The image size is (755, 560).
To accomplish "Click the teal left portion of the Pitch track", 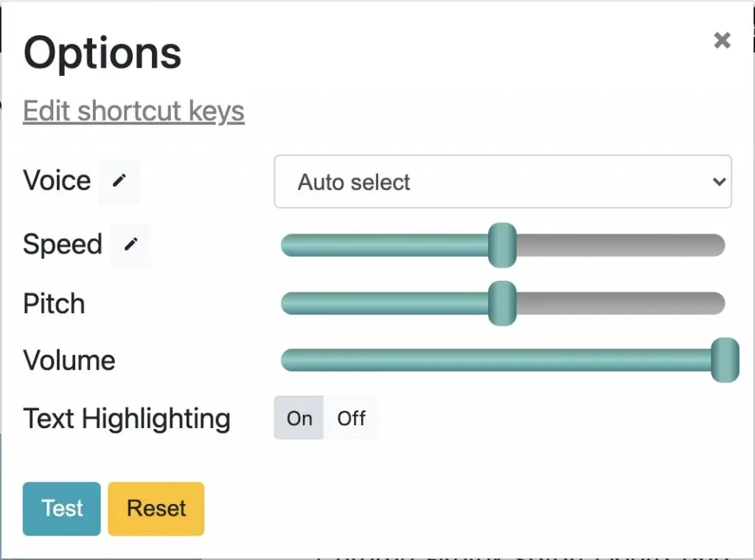I will (x=385, y=304).
